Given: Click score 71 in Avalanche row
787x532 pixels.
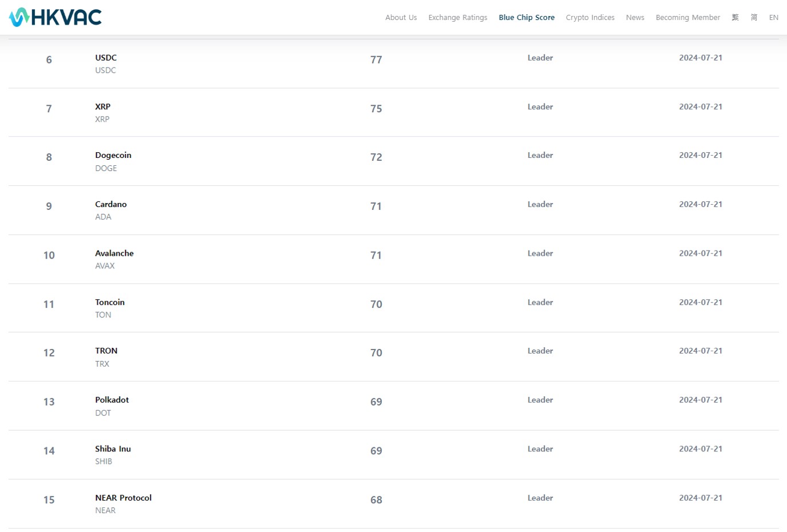Looking at the screenshot, I should pos(376,255).
